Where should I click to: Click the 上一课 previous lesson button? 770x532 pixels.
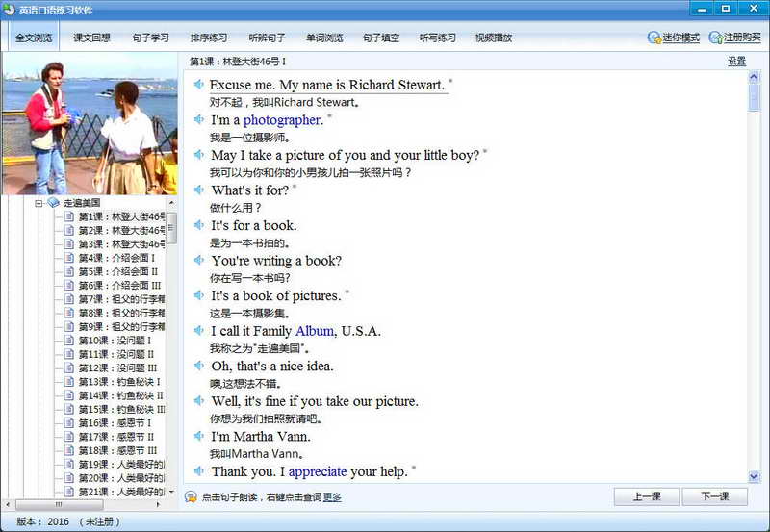click(647, 496)
